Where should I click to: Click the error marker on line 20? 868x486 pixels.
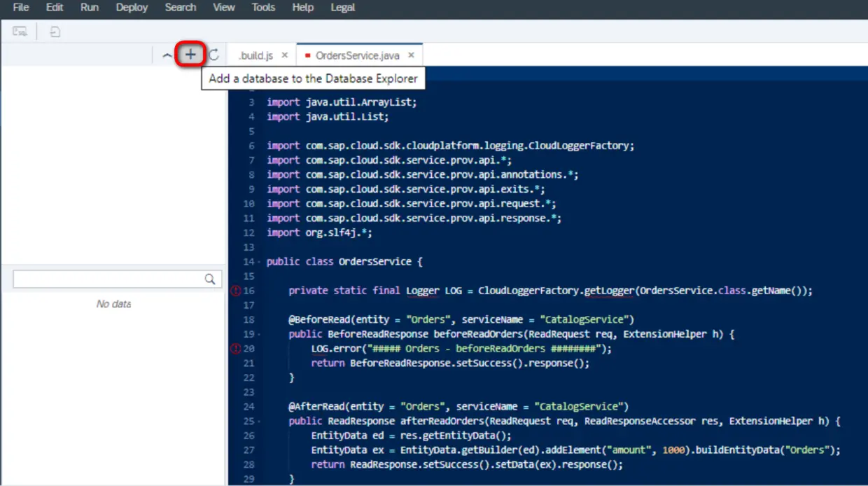(x=236, y=349)
